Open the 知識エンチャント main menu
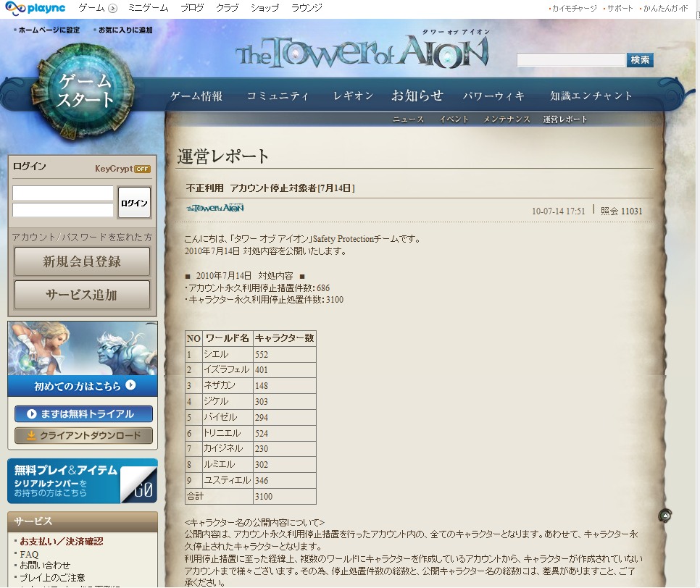700x588 pixels. pos(591,96)
